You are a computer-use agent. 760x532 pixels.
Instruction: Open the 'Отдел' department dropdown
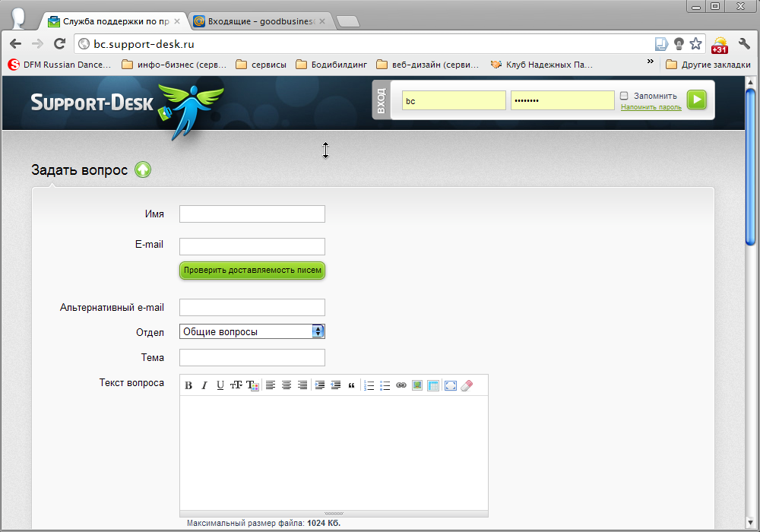click(252, 331)
